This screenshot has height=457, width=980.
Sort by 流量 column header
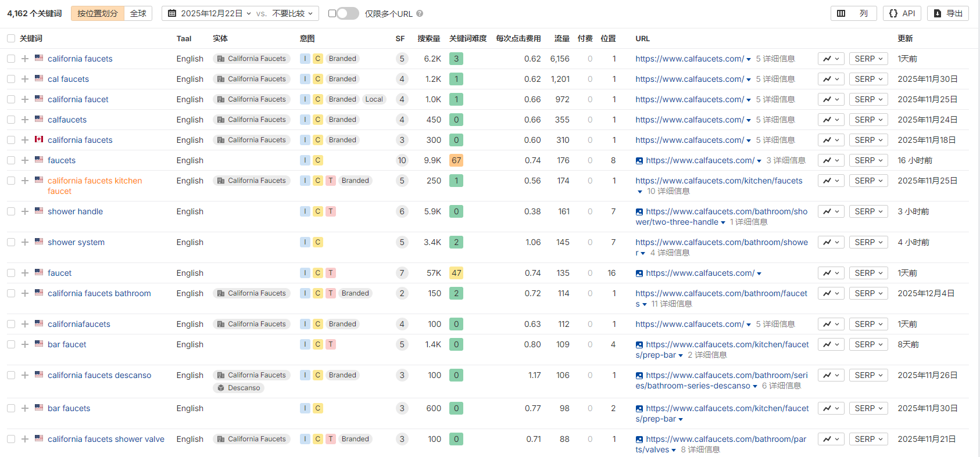pyautogui.click(x=562, y=38)
